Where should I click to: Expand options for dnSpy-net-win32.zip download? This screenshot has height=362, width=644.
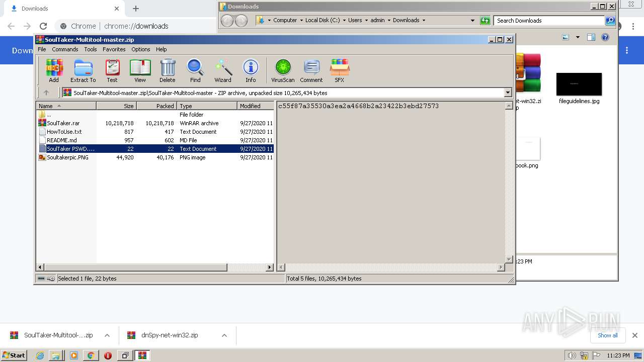pyautogui.click(x=224, y=335)
